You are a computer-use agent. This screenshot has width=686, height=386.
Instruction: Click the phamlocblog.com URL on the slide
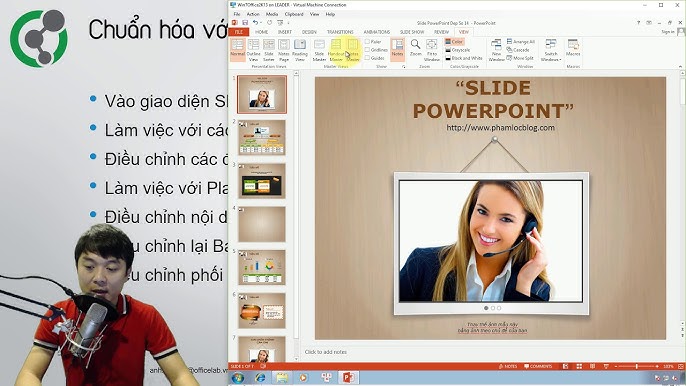pyautogui.click(x=500, y=127)
